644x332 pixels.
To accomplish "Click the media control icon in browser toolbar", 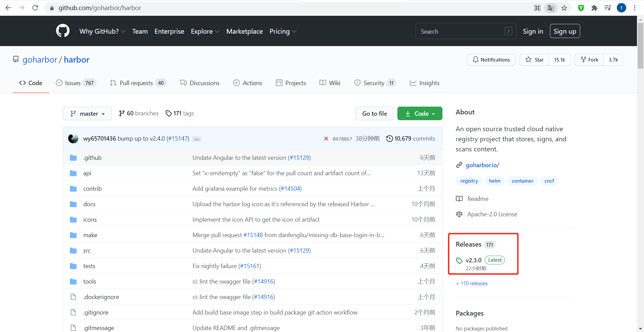I will [x=608, y=8].
